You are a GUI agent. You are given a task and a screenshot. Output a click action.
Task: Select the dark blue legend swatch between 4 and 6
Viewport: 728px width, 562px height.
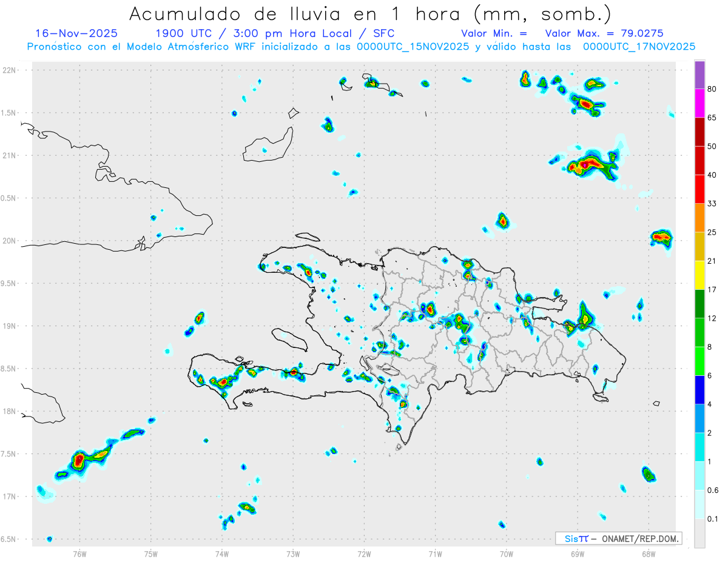pos(699,390)
